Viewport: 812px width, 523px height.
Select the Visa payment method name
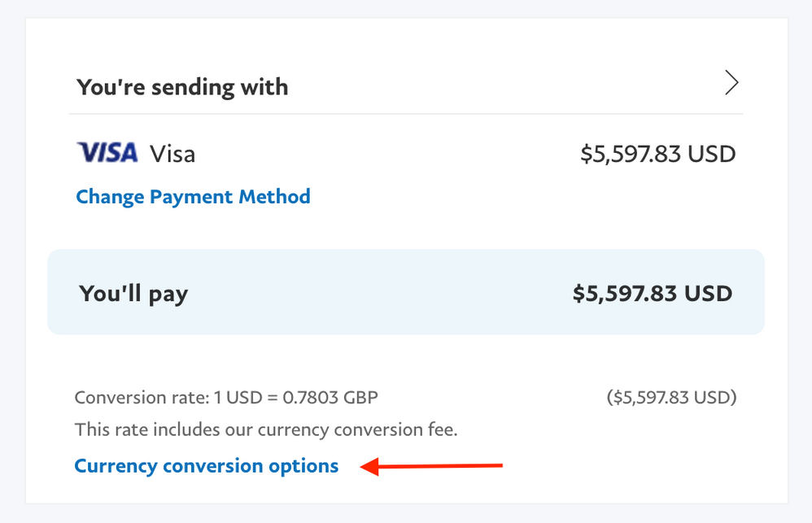pos(172,154)
